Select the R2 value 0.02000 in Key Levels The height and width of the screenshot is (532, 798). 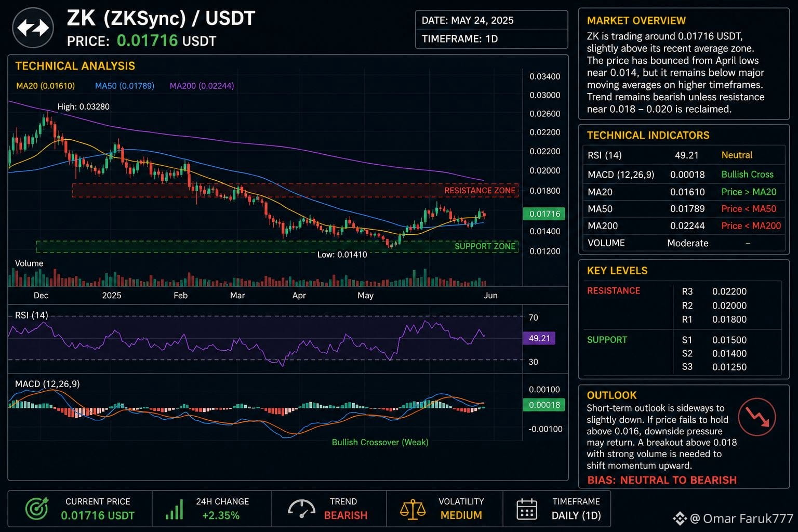[x=729, y=305]
